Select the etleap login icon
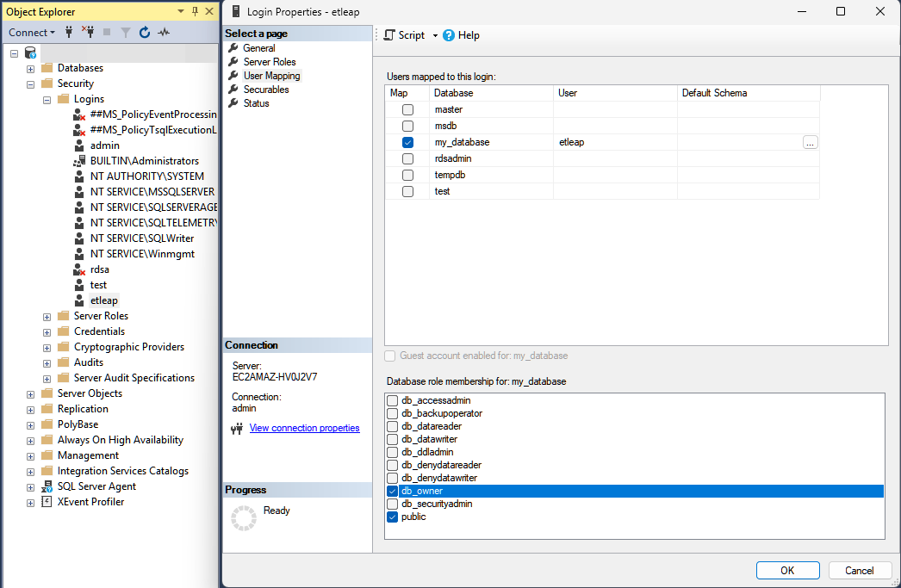This screenshot has height=588, width=901. point(80,300)
